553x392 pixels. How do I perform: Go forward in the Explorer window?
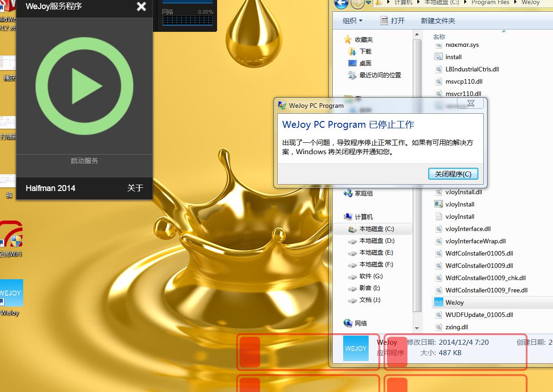coord(358,4)
